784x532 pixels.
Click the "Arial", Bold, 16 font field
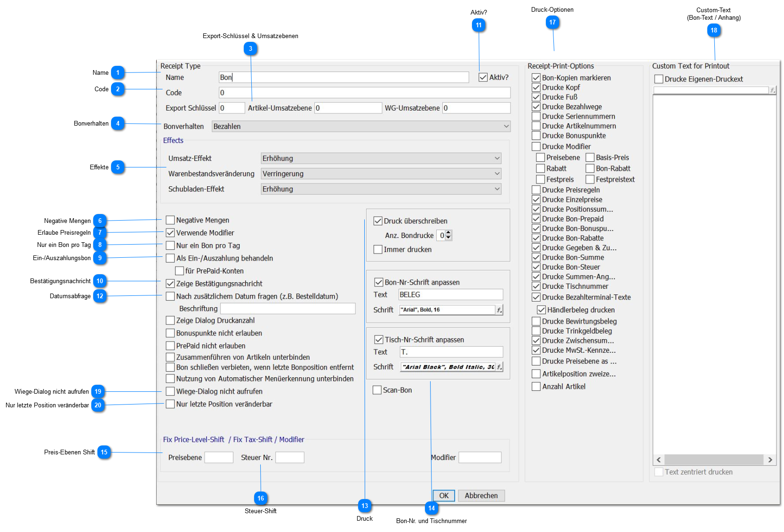(447, 310)
